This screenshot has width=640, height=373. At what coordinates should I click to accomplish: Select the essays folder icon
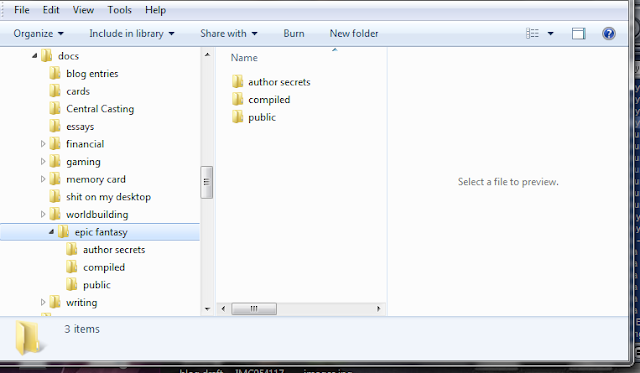point(55,126)
